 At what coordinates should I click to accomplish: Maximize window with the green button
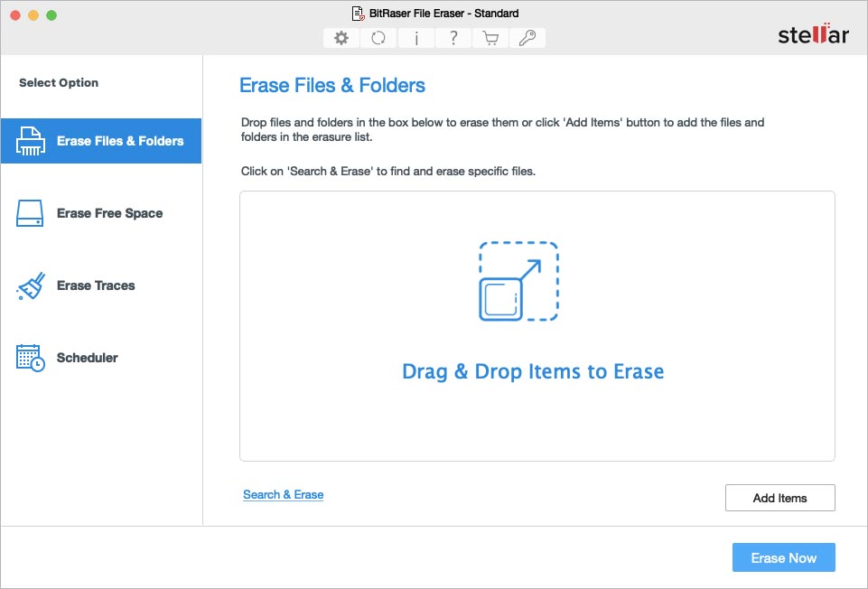click(51, 15)
